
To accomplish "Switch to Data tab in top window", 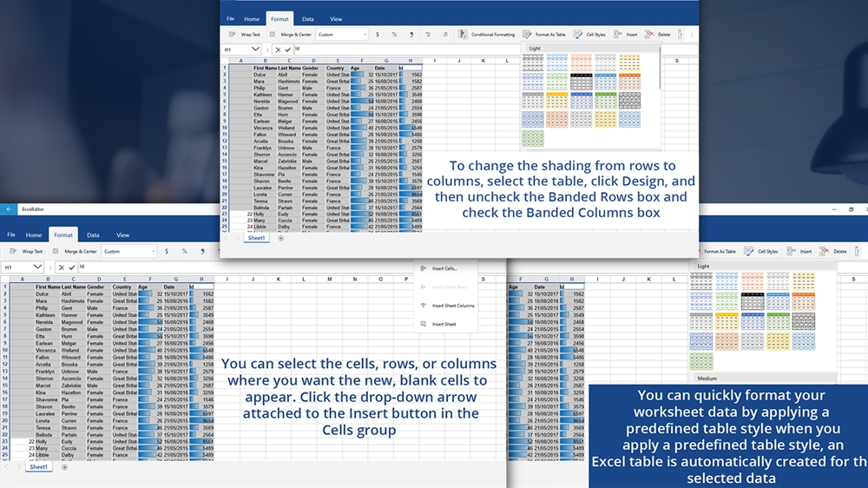I will 308,19.
